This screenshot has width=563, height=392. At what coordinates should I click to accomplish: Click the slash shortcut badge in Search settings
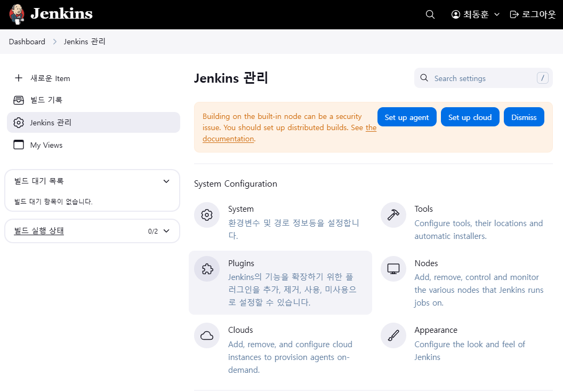click(x=543, y=78)
